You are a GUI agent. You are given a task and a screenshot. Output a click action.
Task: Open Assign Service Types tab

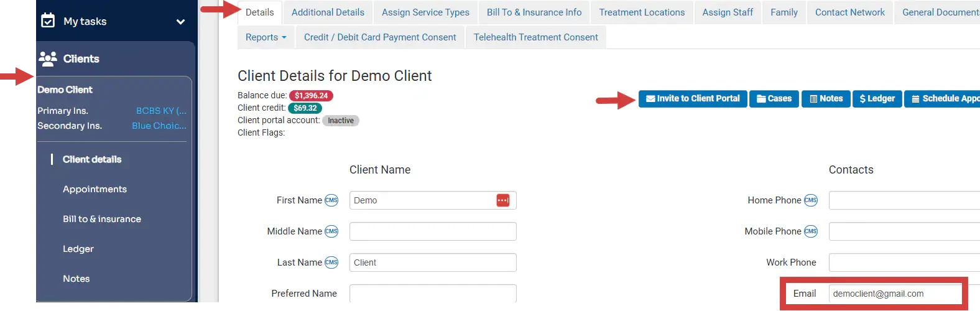coord(425,12)
